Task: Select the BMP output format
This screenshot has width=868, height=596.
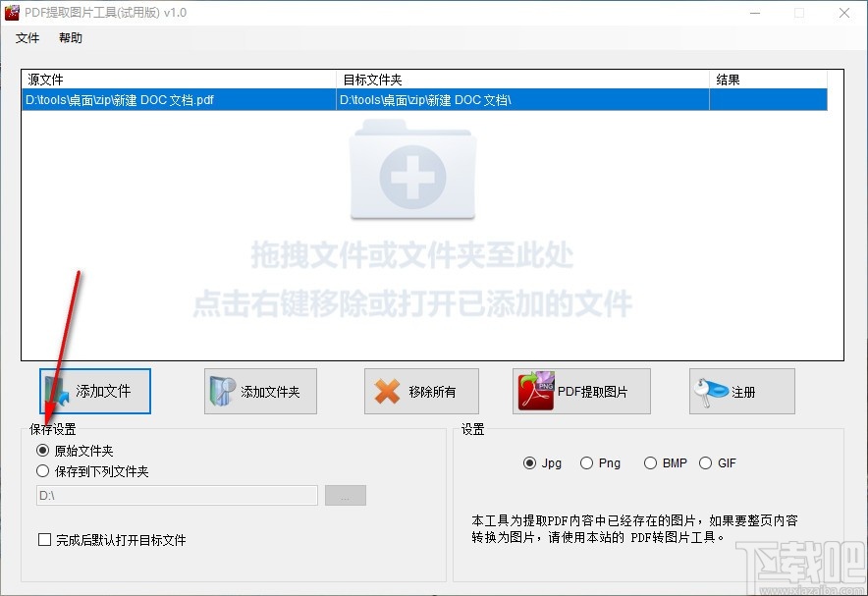Action: [650, 462]
